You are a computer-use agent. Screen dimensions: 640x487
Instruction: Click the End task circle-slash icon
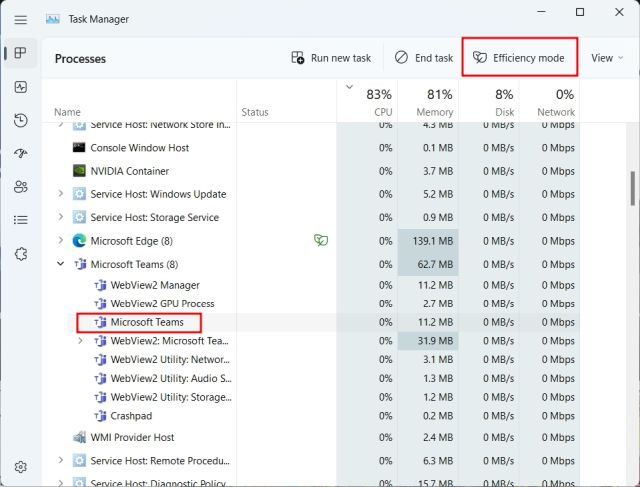point(401,58)
